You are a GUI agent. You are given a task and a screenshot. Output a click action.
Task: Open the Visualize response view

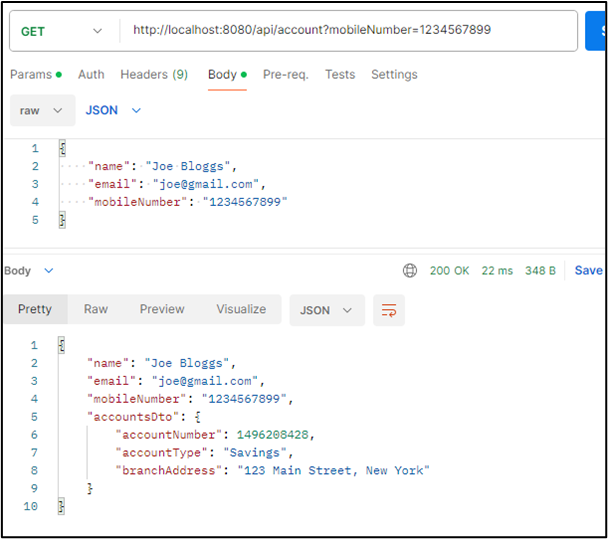tap(241, 309)
